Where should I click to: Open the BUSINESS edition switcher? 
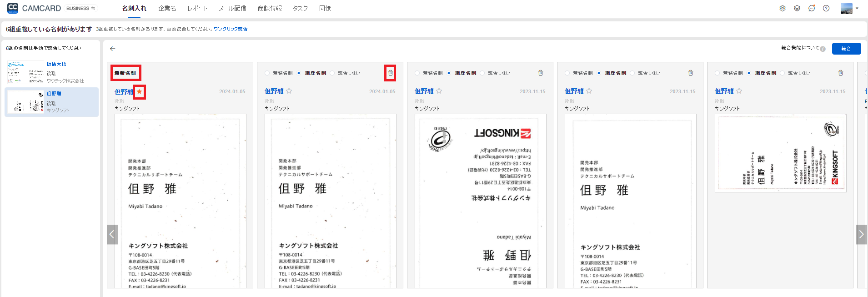[x=80, y=8]
